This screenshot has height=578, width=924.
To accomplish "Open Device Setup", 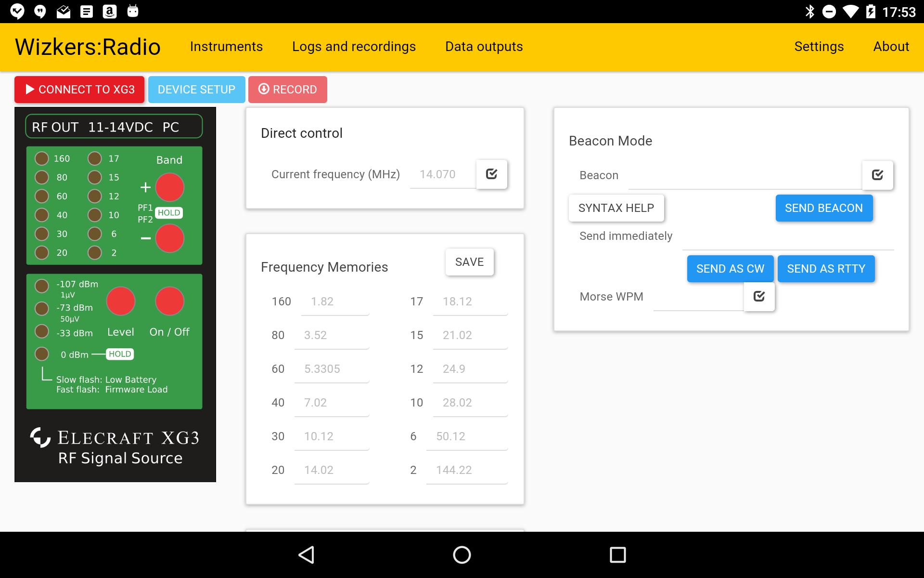I will click(x=196, y=90).
